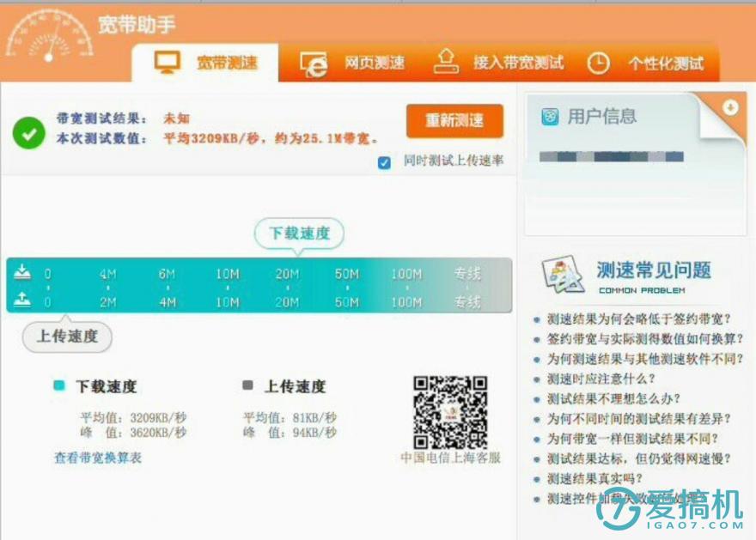
Task: Open the 下载速度 bubble label
Action: pyautogui.click(x=298, y=233)
